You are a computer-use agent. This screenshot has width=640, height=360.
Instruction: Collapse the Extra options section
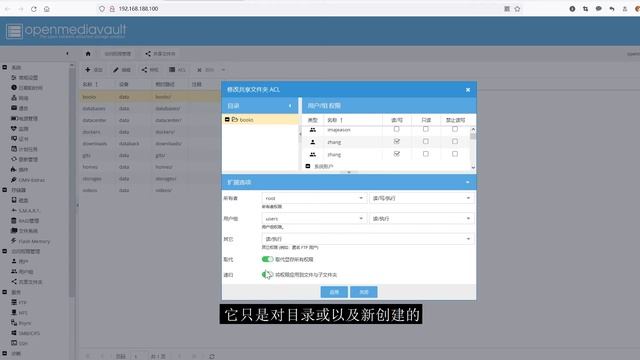point(468,182)
